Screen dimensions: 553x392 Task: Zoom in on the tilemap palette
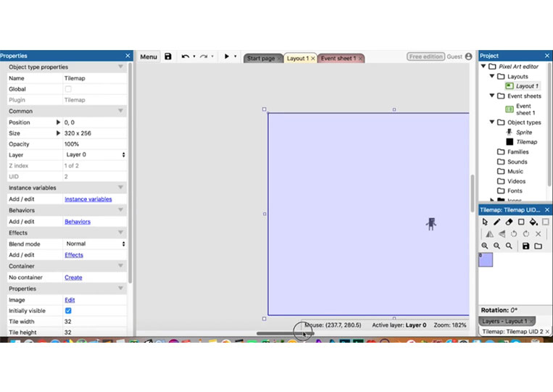(x=485, y=246)
